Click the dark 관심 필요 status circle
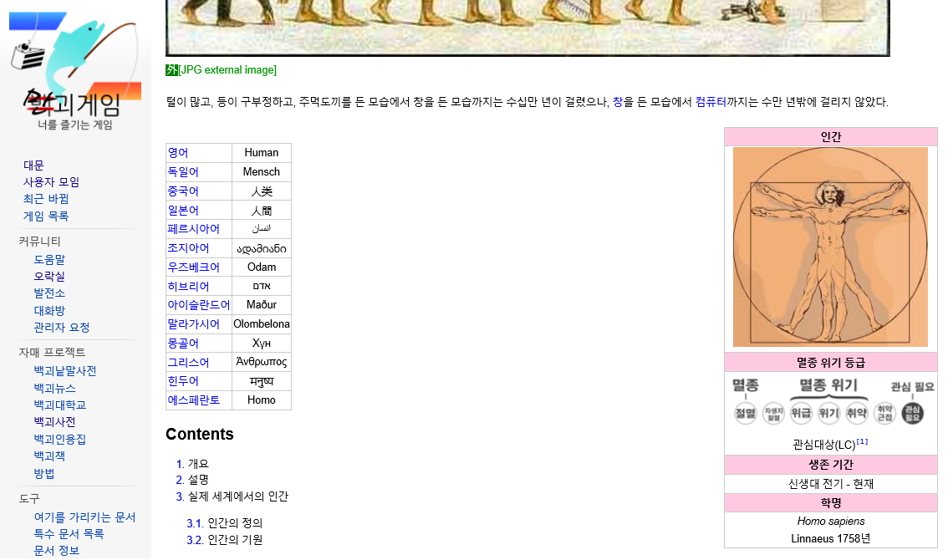The height and width of the screenshot is (560, 948). tap(912, 414)
